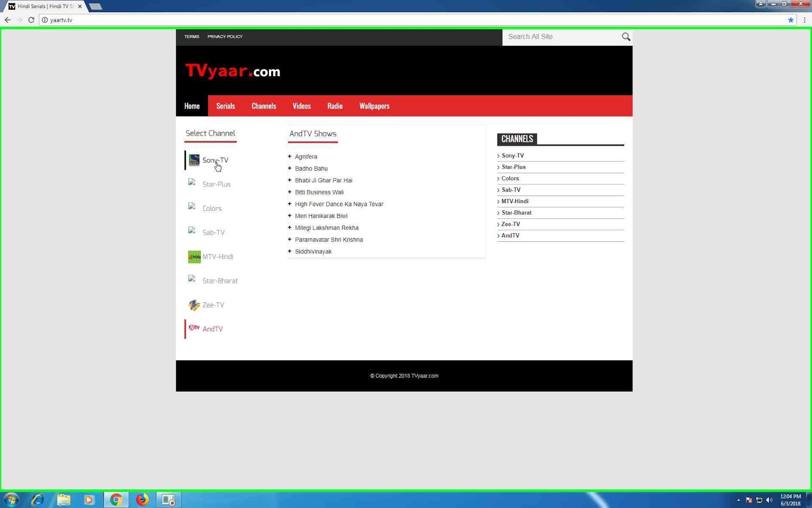This screenshot has width=812, height=508.
Task: Open the Wallpapers menu item
Action: coord(375,106)
